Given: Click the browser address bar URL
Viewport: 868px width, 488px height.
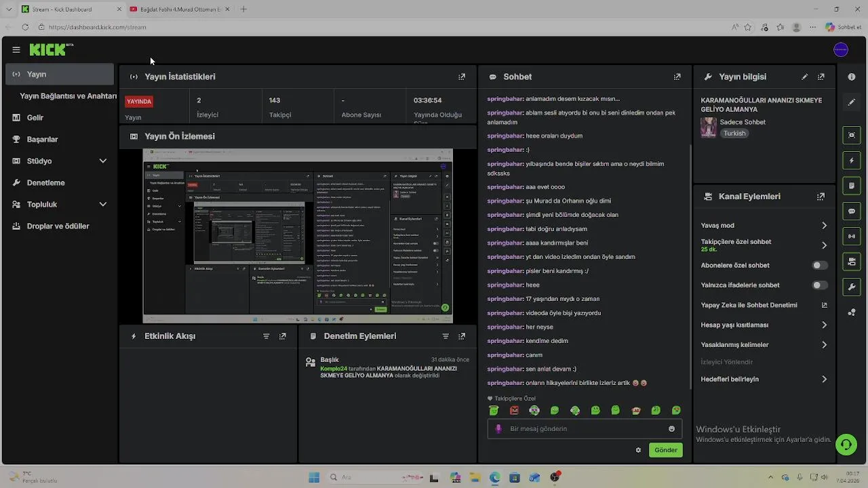Looking at the screenshot, I should point(97,27).
